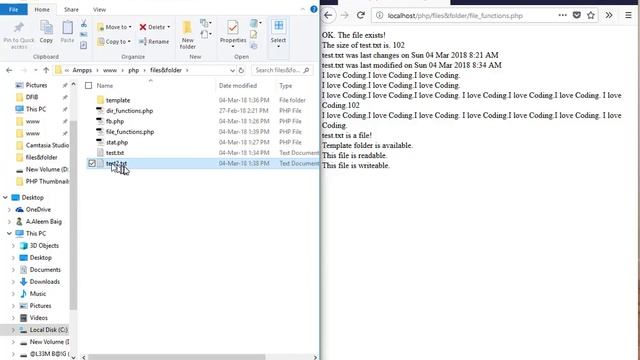Click the Select ribbon icon
This screenshot has height=360, width=640.
click(x=278, y=26)
